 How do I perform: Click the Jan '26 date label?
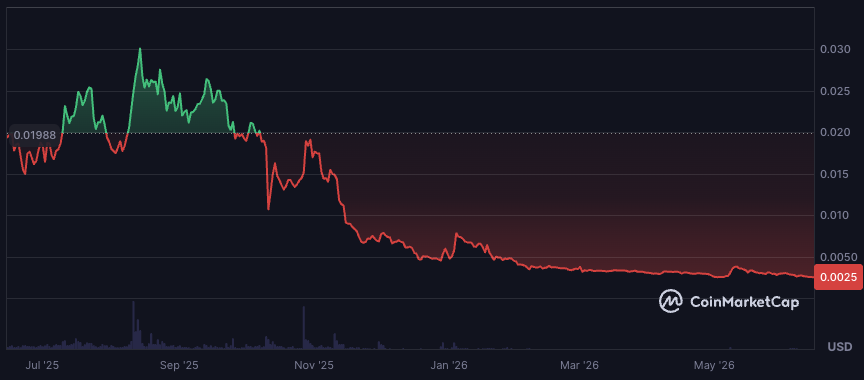click(449, 365)
